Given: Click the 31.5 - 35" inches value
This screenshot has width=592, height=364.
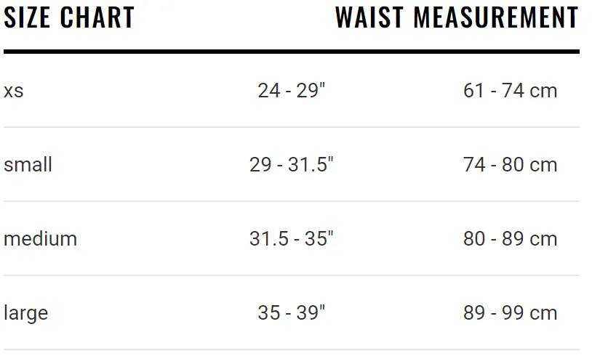Looking at the screenshot, I should 292,239.
